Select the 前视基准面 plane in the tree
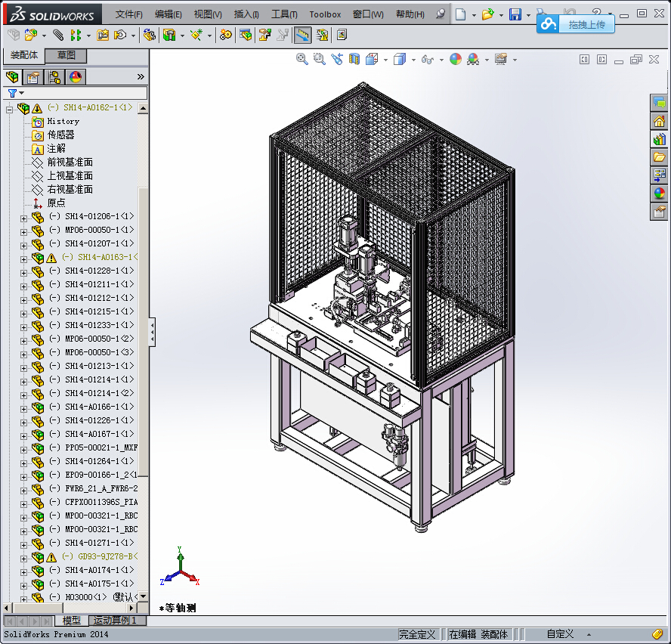Image resolution: width=671 pixels, height=644 pixels. [70, 162]
